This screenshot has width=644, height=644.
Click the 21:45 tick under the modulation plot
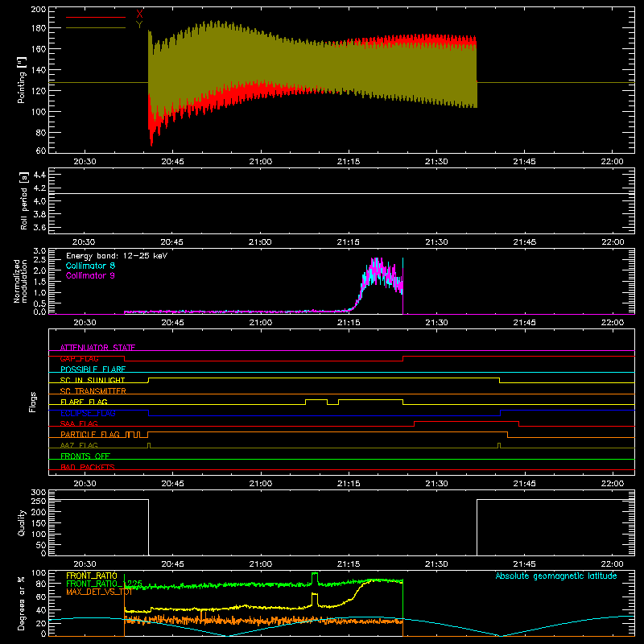point(524,323)
